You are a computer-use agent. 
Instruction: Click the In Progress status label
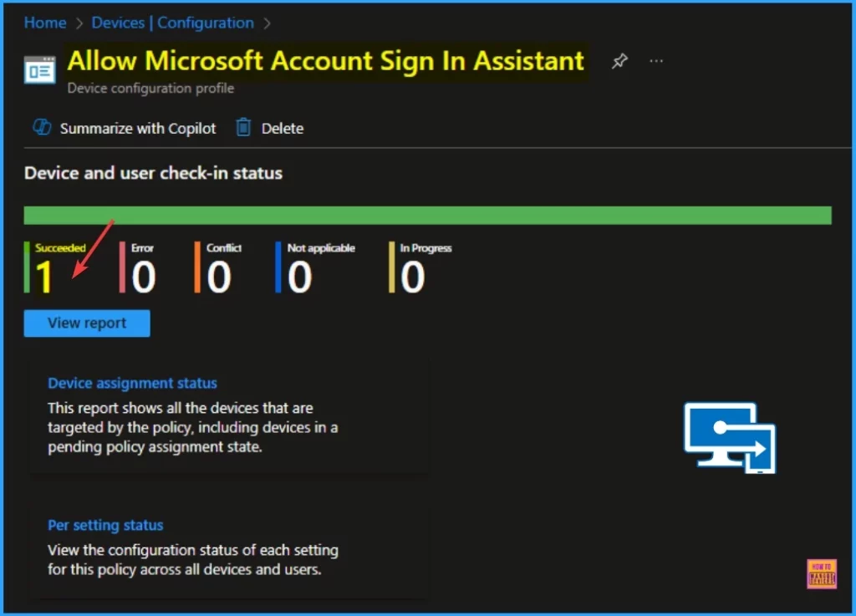(425, 247)
